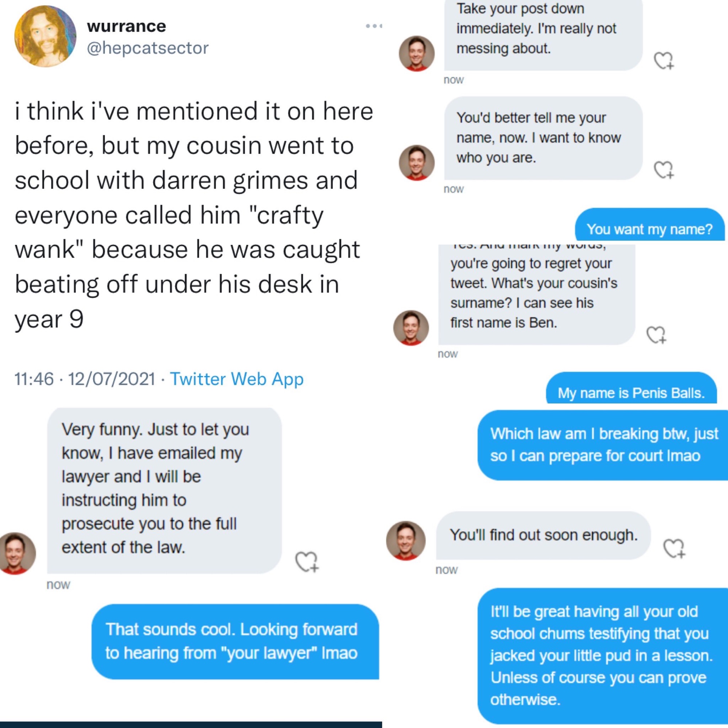Image resolution: width=728 pixels, height=728 pixels.
Task: Click the Twitter Web App link
Action: pos(237,379)
